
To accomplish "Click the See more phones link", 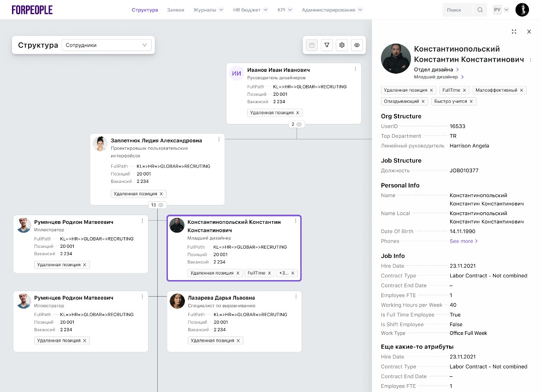I will [464, 241].
